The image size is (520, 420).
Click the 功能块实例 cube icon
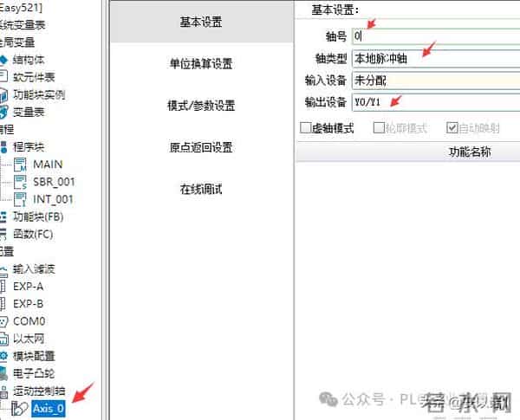pyautogui.click(x=3, y=94)
